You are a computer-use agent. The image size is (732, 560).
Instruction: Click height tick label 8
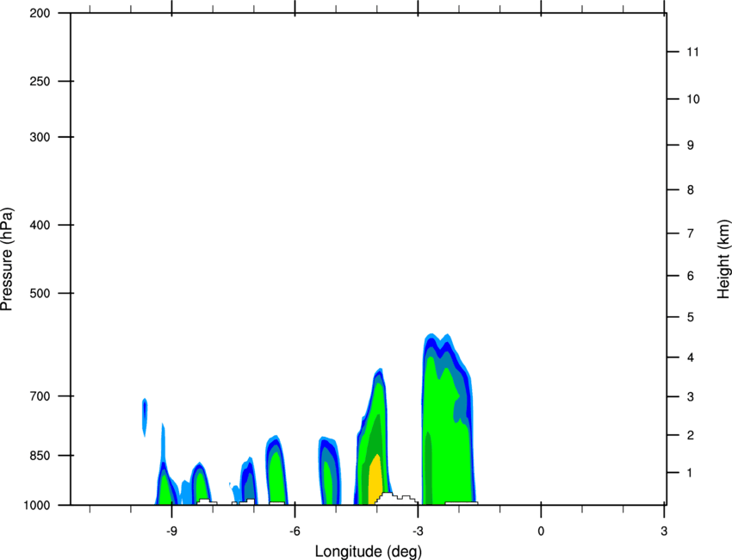691,190
